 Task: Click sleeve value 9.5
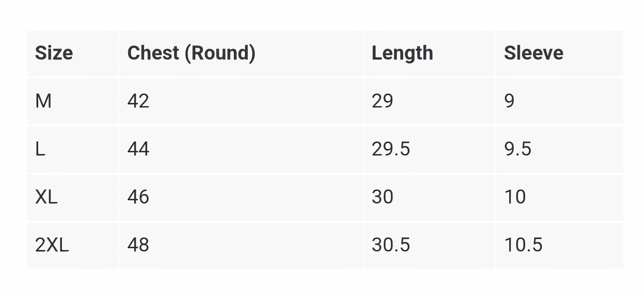(517, 149)
